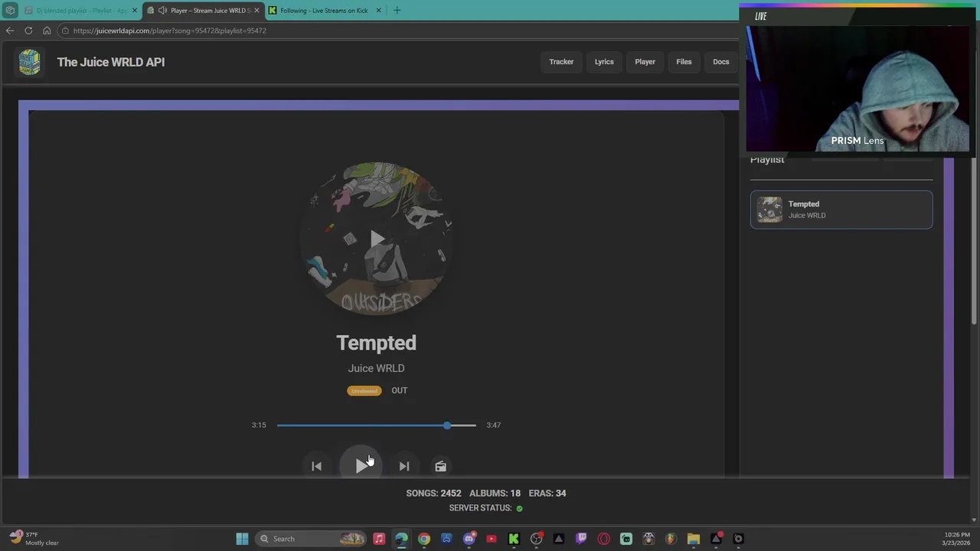Click the 3:47 total duration label

(494, 425)
